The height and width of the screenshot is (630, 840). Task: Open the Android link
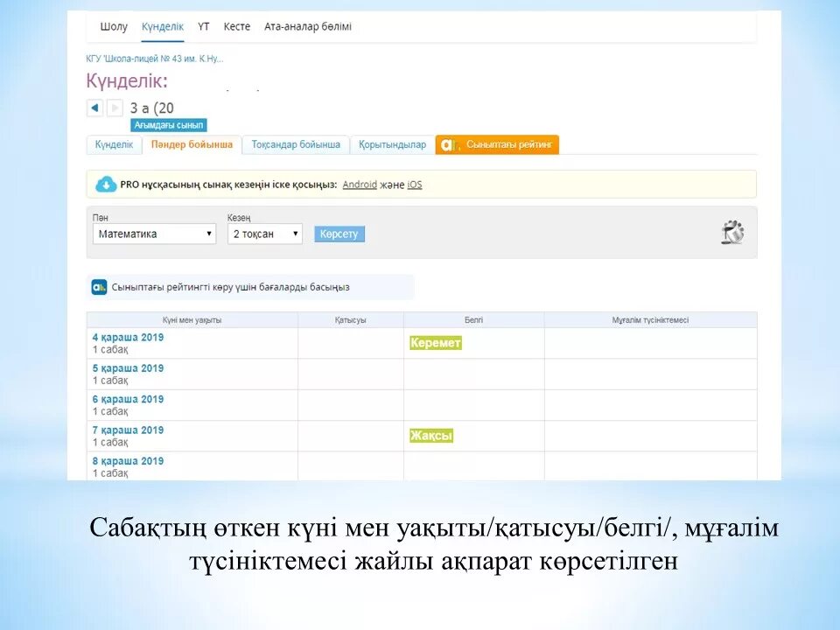click(x=359, y=185)
